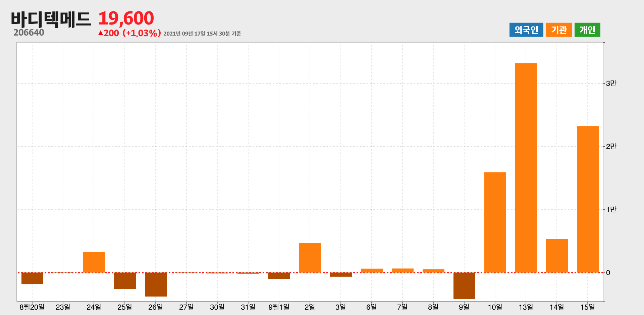
Task: Click the price change ▲200 (+1.03%)
Action: coord(129,33)
